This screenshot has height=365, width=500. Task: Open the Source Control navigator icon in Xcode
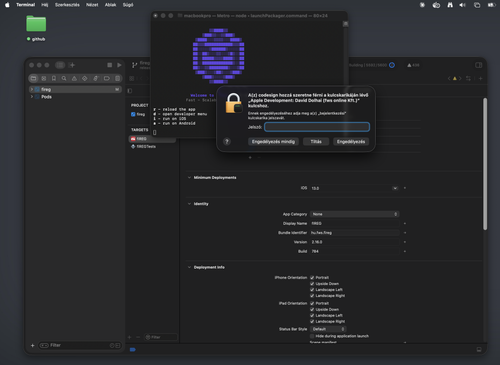[x=44, y=78]
